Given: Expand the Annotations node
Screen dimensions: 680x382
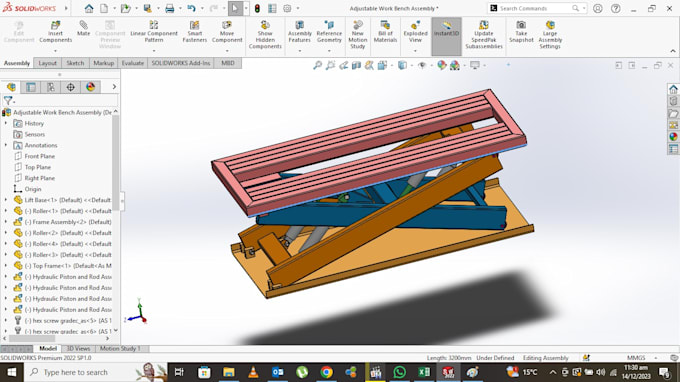Looking at the screenshot, I should [6, 145].
